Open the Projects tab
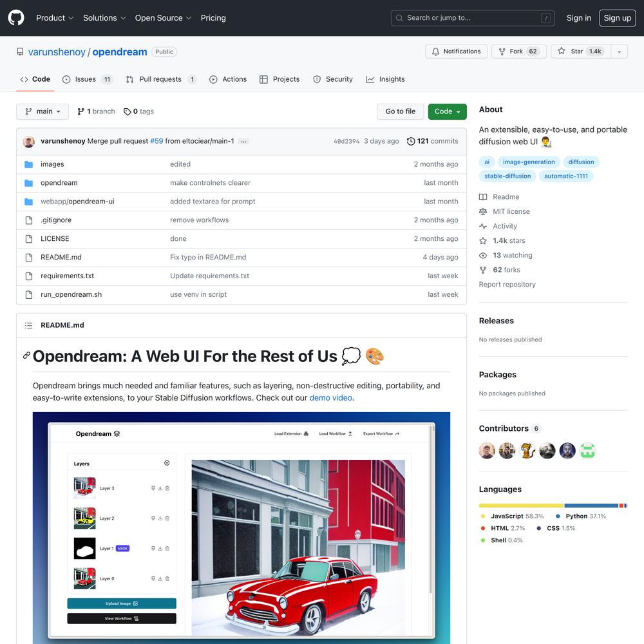The image size is (644, 644). coord(279,79)
